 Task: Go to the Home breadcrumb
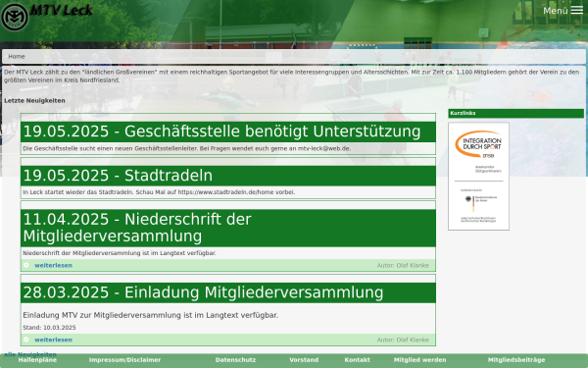coord(17,56)
